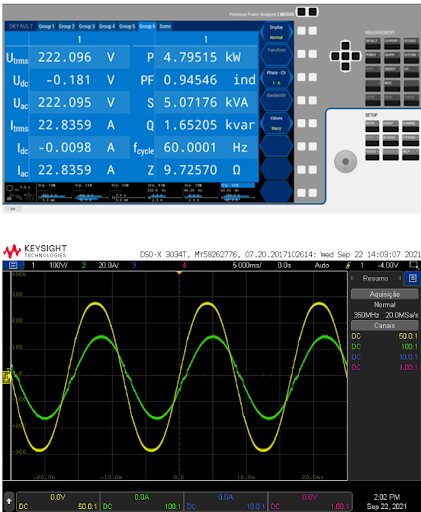Click the Bandwidth softkey
This screenshot has width=421, height=512.
276,100
